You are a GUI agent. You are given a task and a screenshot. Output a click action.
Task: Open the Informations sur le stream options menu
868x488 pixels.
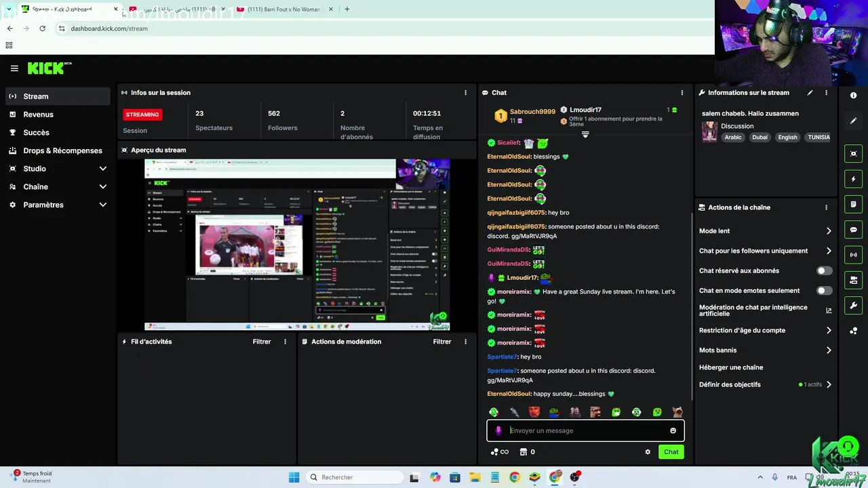(826, 93)
